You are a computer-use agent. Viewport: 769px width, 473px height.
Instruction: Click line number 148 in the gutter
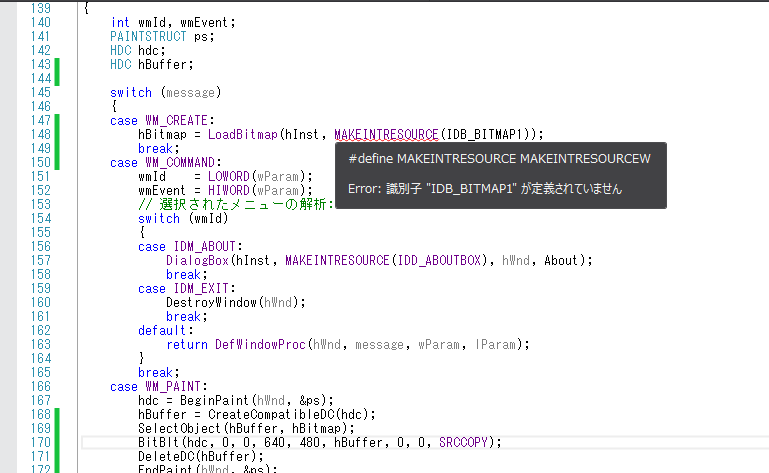point(41,134)
